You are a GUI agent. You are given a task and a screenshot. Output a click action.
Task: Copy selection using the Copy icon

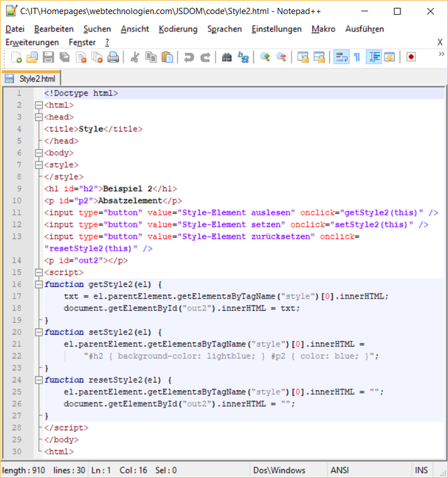[151, 57]
